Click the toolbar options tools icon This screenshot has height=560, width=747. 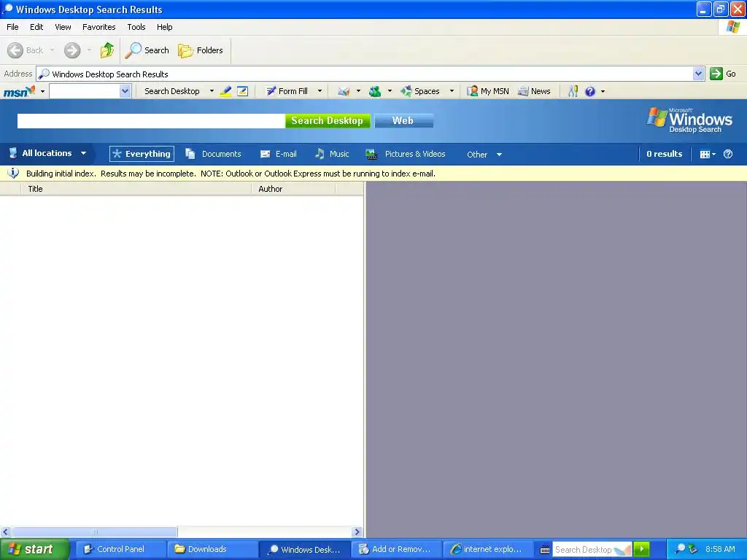(573, 91)
